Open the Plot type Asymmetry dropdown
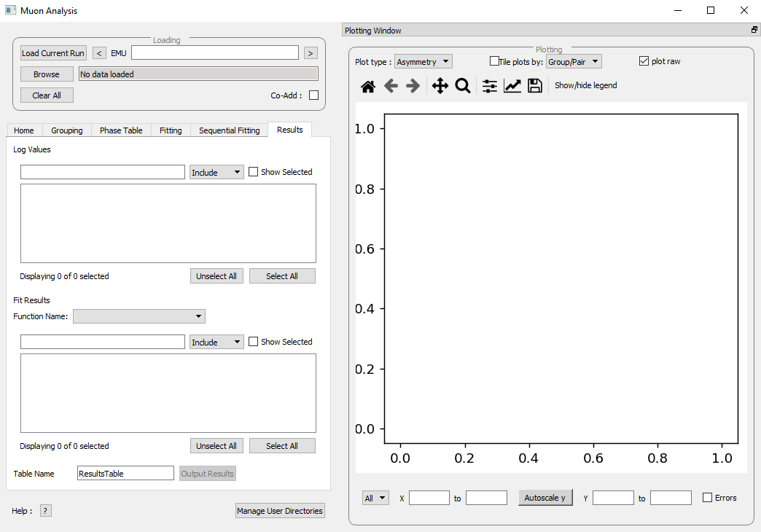Image resolution: width=761 pixels, height=532 pixels. [423, 62]
